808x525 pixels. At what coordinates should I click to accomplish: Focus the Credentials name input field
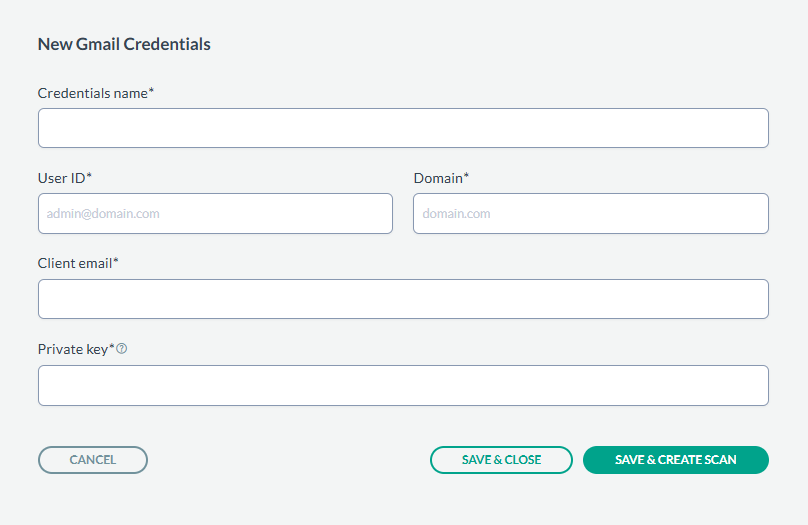click(x=403, y=128)
